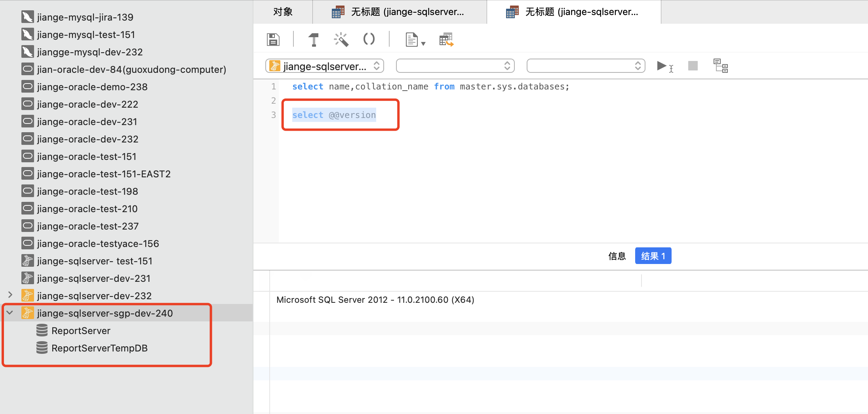Click the SQL Server version result cell
This screenshot has width=868, height=414.
(x=375, y=300)
